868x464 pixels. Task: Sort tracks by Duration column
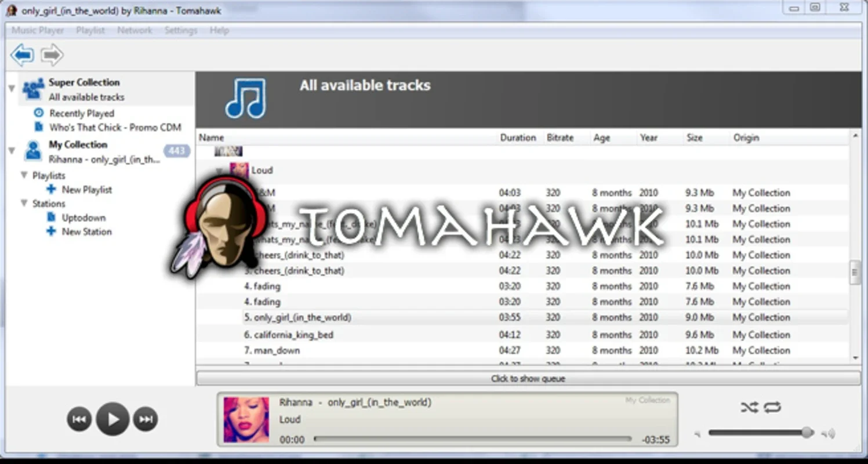[x=518, y=137]
